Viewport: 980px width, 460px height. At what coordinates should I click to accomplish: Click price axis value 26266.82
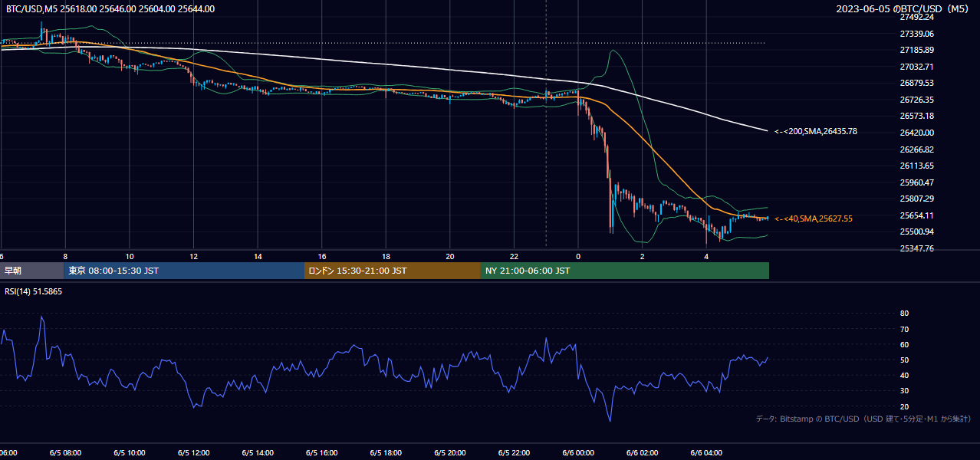(x=917, y=149)
